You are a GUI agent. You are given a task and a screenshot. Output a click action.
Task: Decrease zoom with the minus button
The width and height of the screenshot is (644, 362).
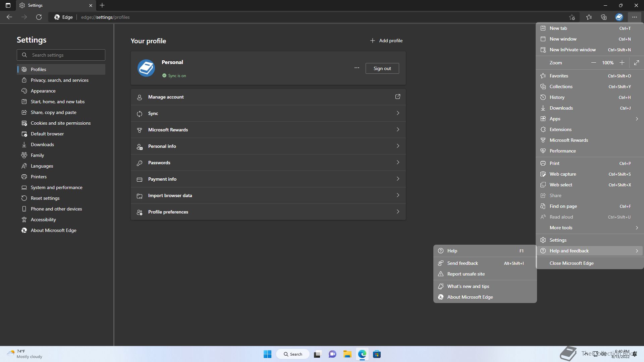[593, 63]
